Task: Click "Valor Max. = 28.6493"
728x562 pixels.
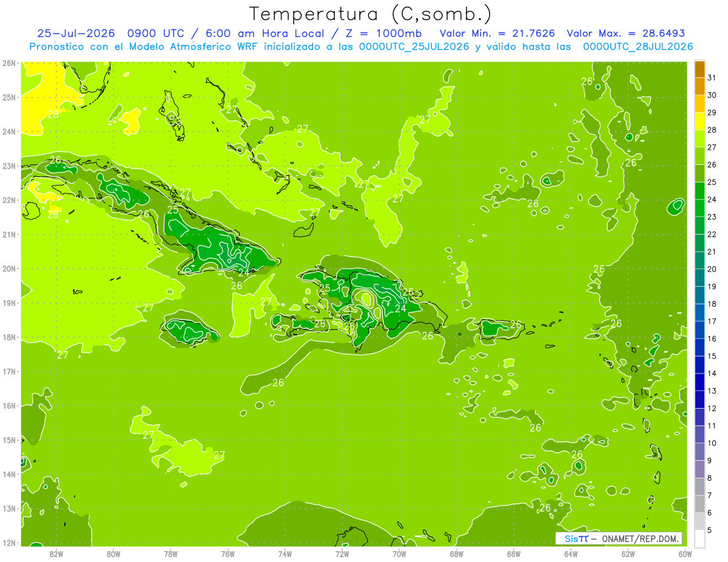Action: coord(626,33)
